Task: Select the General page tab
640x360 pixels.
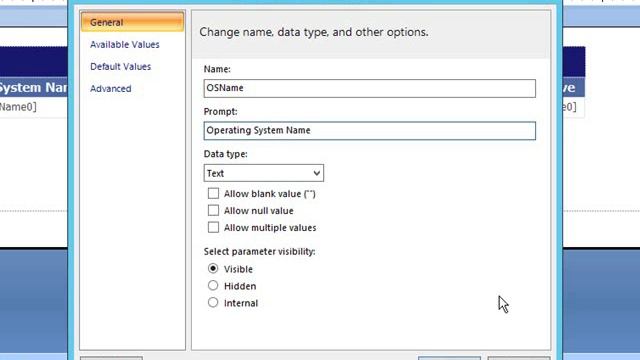Action: coord(132,22)
